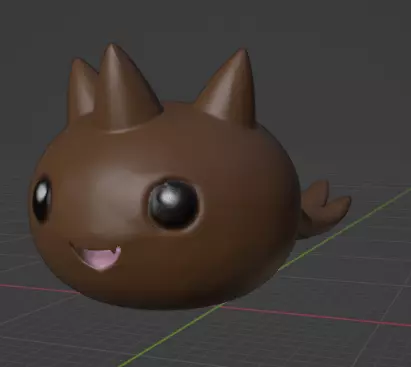Select the small side eye on the left
This screenshot has width=411, height=367.
[42, 200]
